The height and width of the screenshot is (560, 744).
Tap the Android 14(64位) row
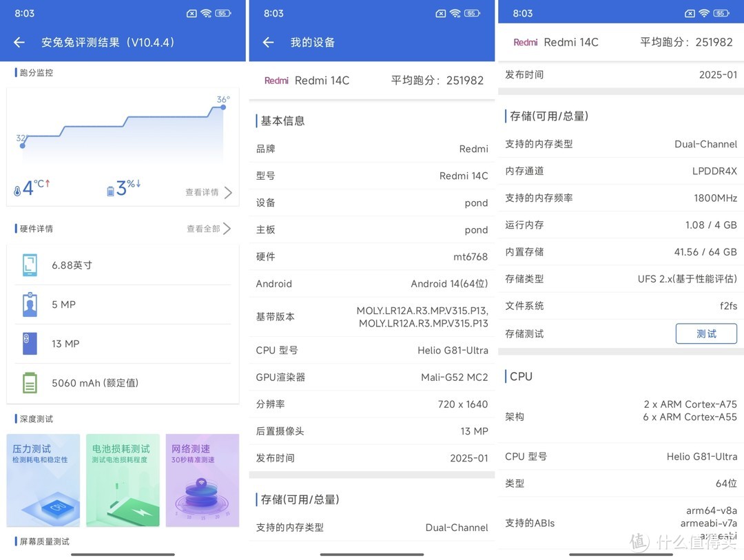[372, 284]
